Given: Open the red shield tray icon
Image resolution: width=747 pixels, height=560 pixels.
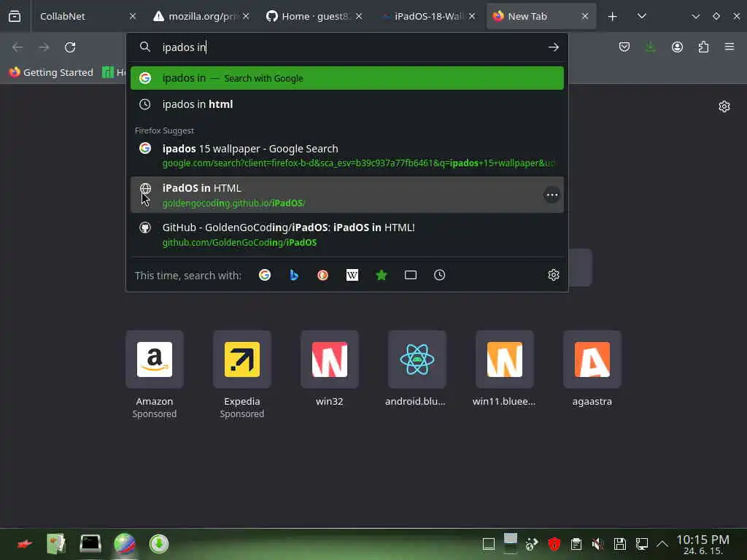Looking at the screenshot, I should pyautogui.click(x=554, y=544).
